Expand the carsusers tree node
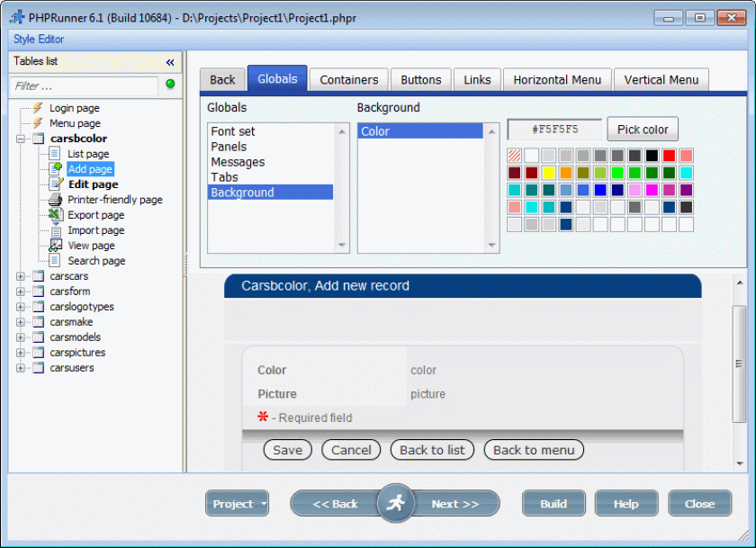The image size is (756, 548). tap(21, 368)
